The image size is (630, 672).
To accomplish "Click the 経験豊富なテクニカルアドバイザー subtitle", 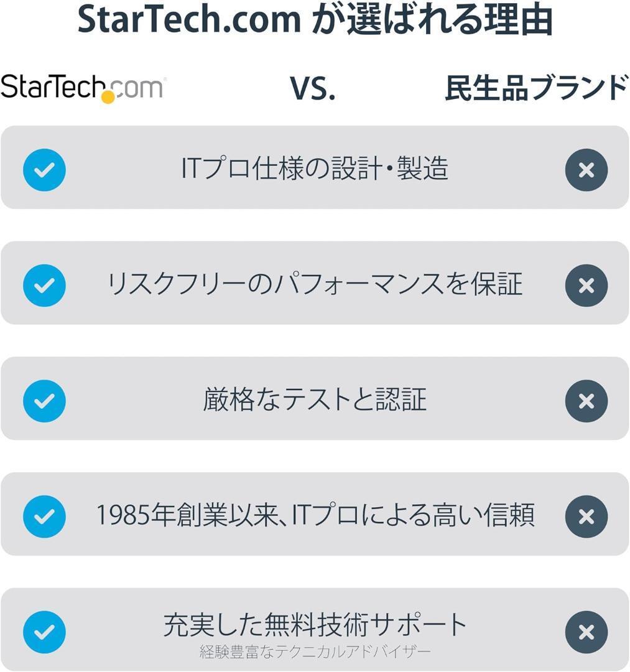I will pos(315,652).
